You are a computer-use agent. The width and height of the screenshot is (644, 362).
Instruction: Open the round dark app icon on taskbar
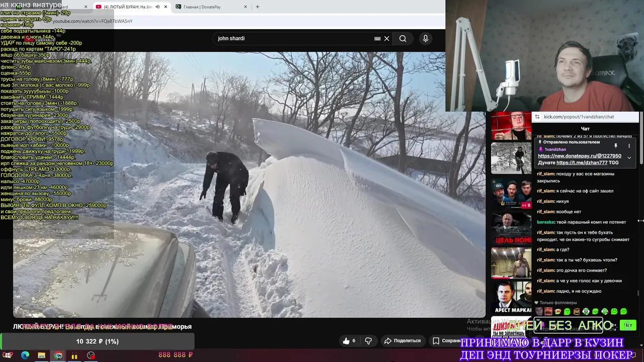click(91, 355)
